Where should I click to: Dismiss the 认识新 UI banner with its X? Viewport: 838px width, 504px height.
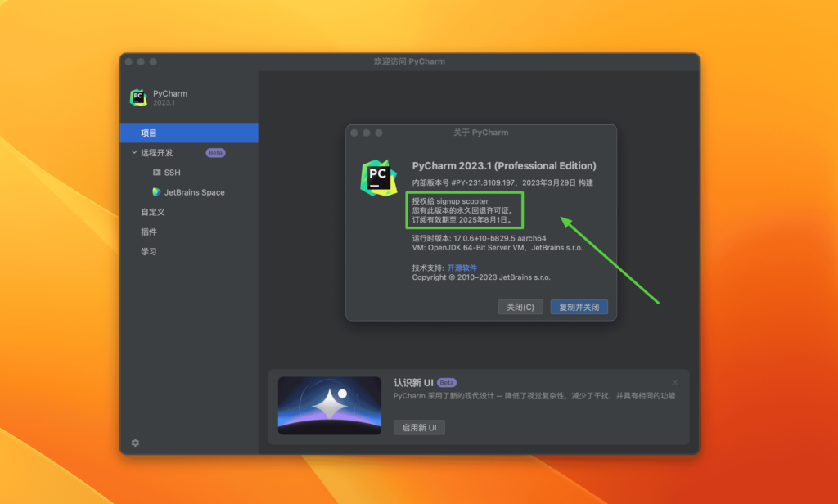674,382
